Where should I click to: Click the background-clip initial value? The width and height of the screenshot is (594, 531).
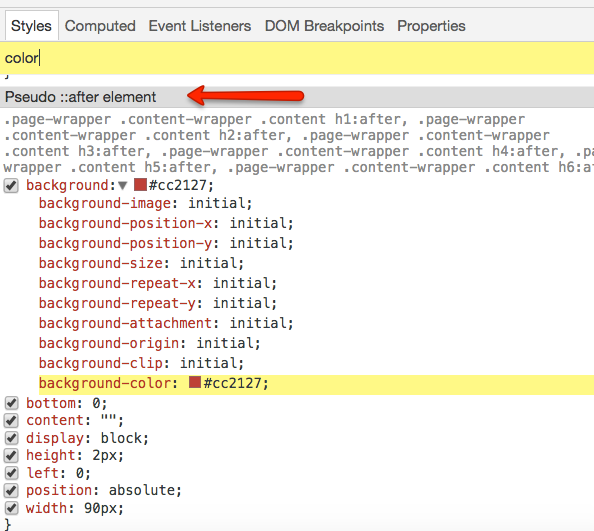pyautogui.click(x=208, y=363)
